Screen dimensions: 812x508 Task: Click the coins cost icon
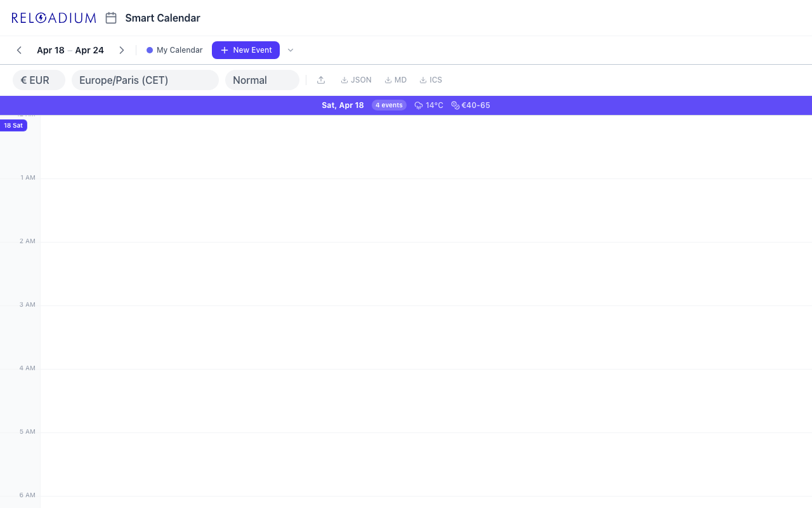(x=455, y=105)
